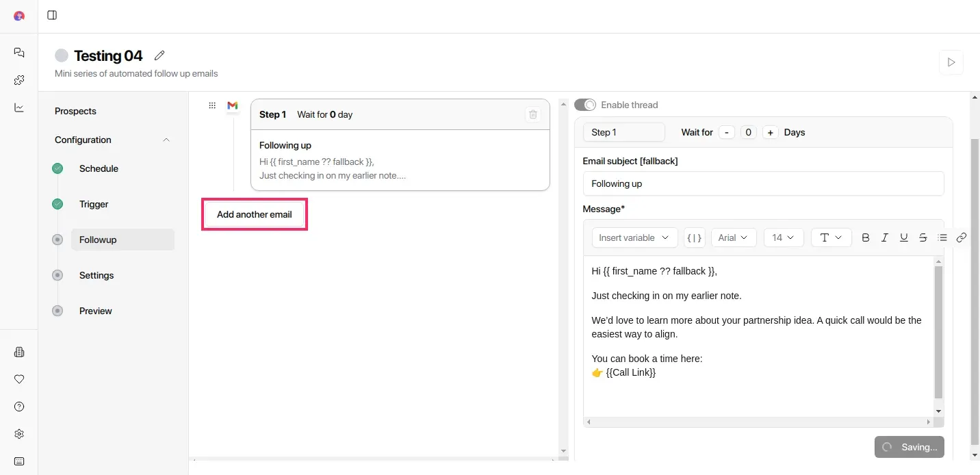980x475 pixels.
Task: Delete Step 1 using the trash icon
Action: pos(533,114)
